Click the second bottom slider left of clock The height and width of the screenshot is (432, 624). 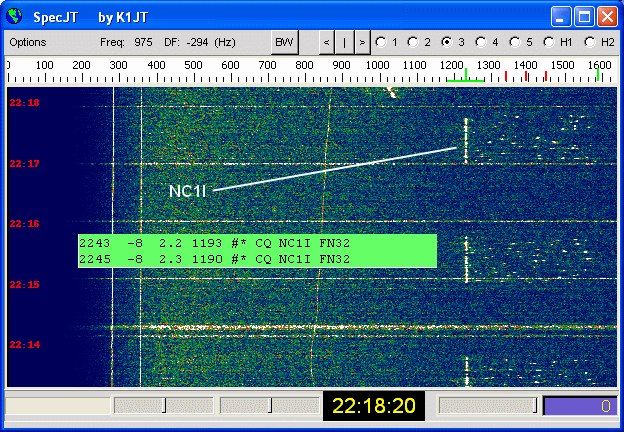pos(270,406)
